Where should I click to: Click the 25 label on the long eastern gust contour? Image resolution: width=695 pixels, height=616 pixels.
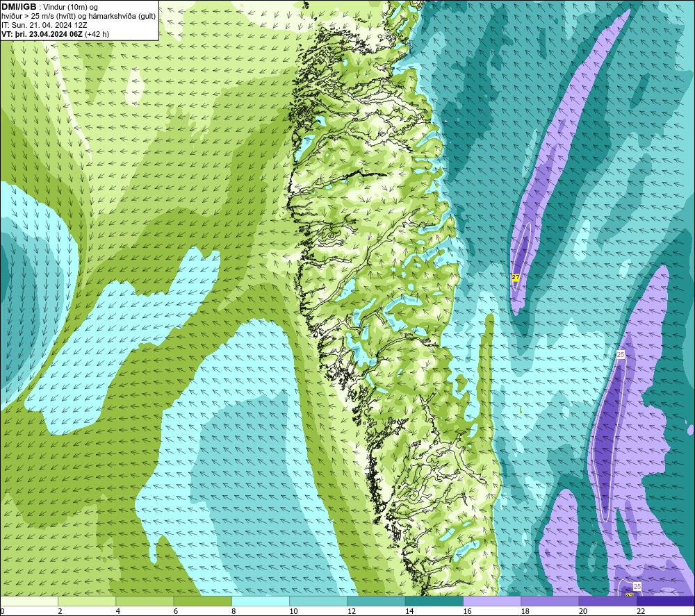[621, 355]
